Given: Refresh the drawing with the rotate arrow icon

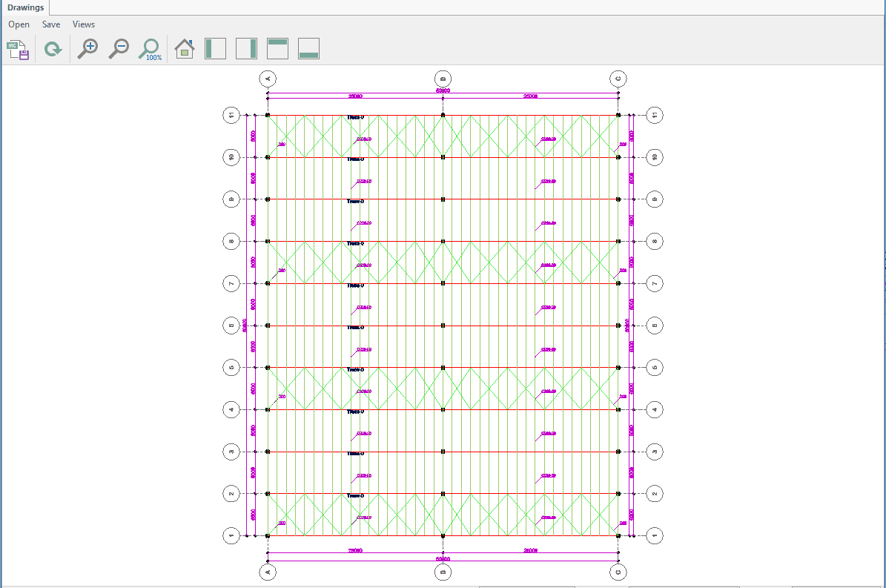Looking at the screenshot, I should pyautogui.click(x=53, y=50).
